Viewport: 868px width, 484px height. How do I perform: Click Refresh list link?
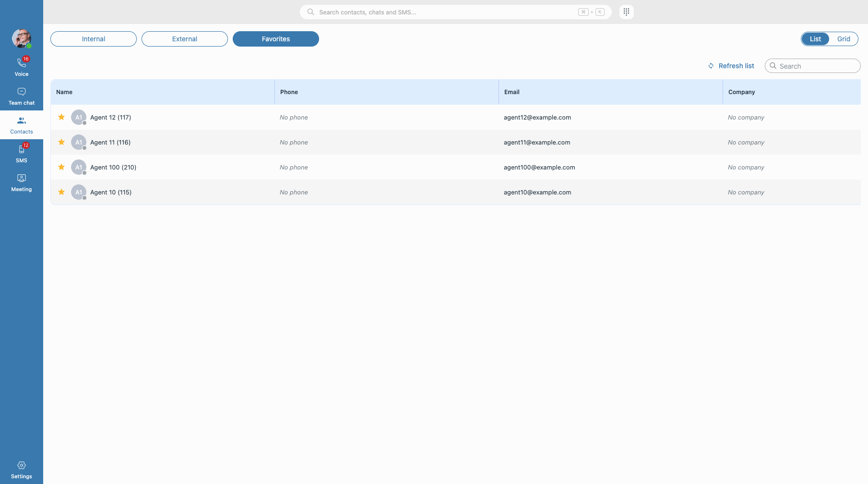tap(736, 66)
